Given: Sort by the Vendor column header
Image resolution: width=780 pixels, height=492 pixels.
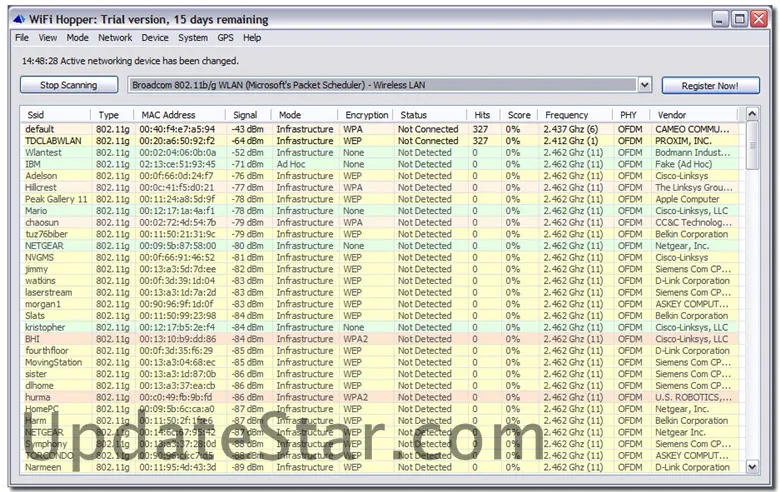Looking at the screenshot, I should (693, 115).
